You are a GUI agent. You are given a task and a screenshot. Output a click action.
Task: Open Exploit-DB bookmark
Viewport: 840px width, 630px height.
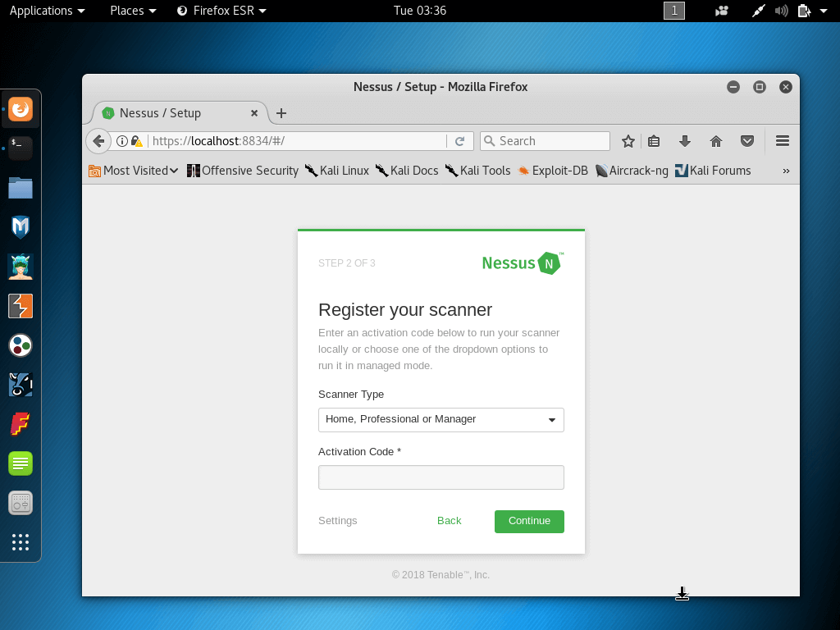pyautogui.click(x=553, y=171)
